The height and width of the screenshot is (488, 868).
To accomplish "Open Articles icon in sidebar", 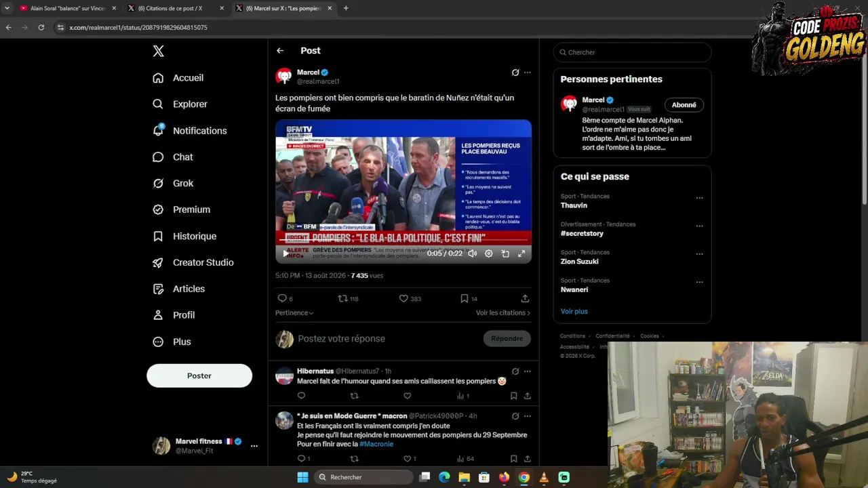I will [158, 289].
